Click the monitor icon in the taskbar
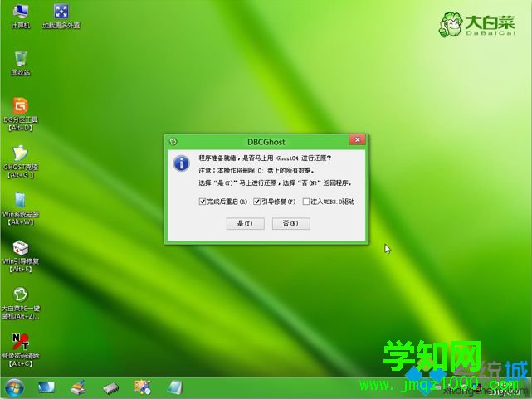 point(46,387)
